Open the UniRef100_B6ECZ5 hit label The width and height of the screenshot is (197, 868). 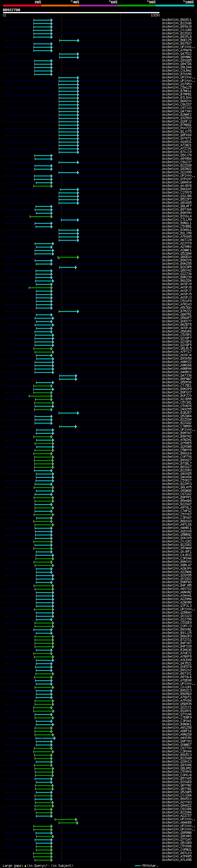coord(177,40)
